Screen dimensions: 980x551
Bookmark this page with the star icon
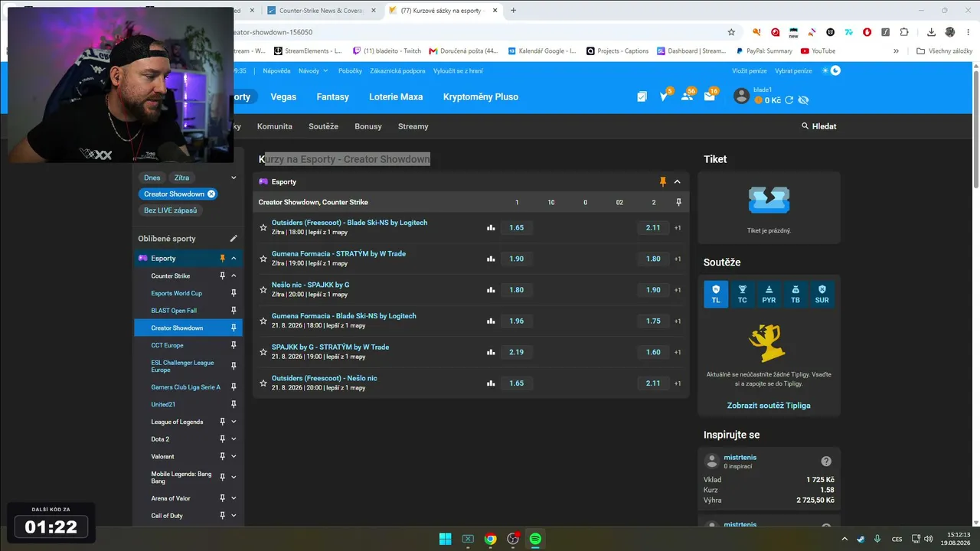coord(731,32)
